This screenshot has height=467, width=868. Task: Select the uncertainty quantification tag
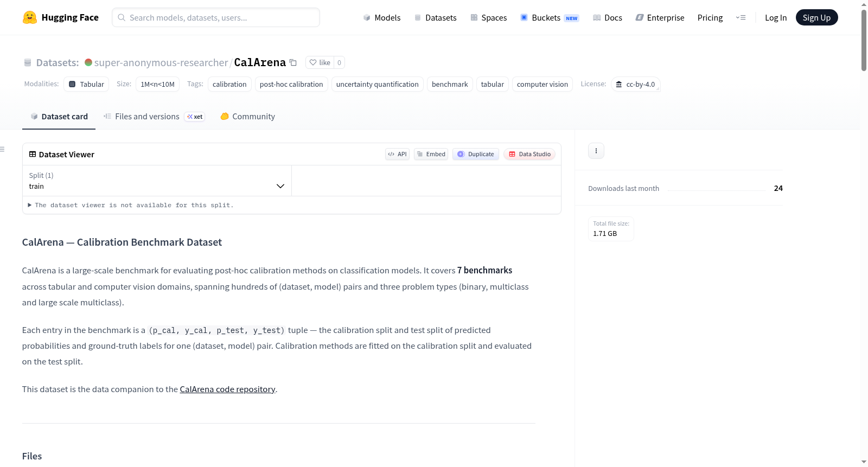coord(378,84)
